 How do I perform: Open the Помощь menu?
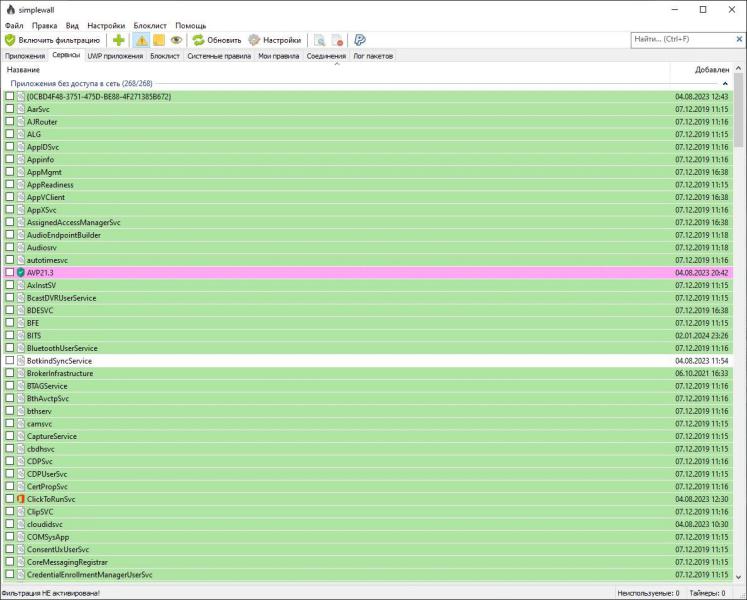click(x=191, y=26)
